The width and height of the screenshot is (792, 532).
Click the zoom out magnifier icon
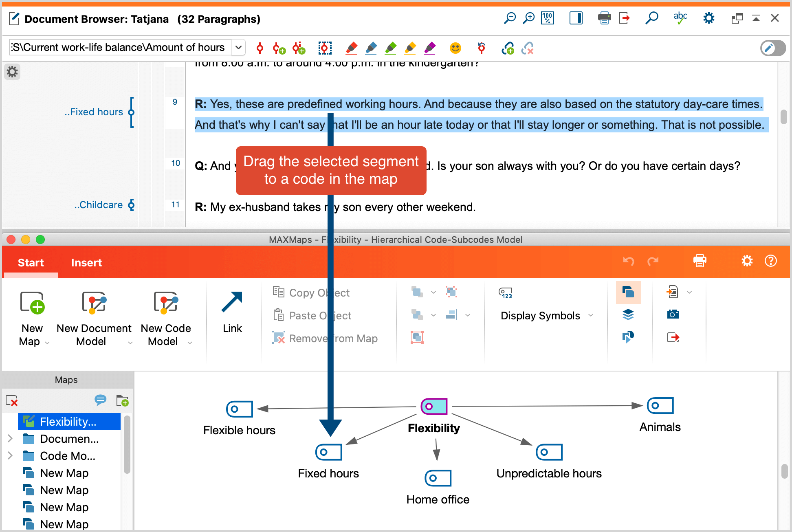[x=510, y=18]
